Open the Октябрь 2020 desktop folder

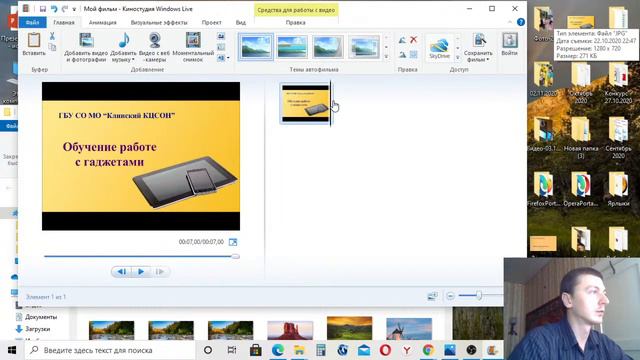pos(580,83)
